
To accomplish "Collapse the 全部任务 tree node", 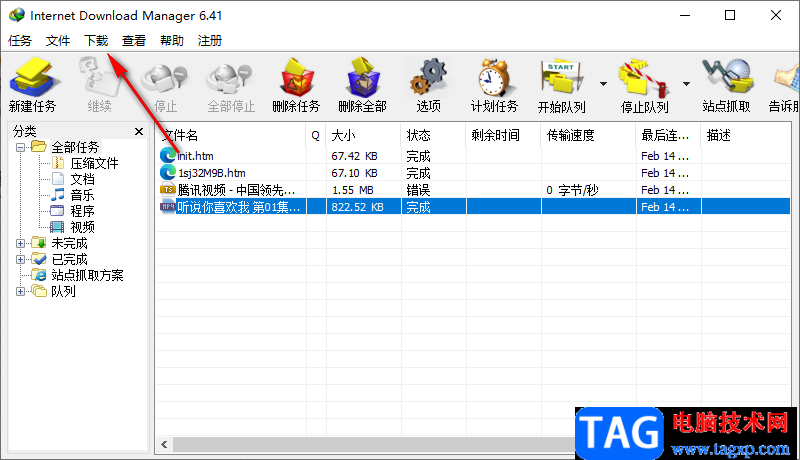I will (x=20, y=148).
